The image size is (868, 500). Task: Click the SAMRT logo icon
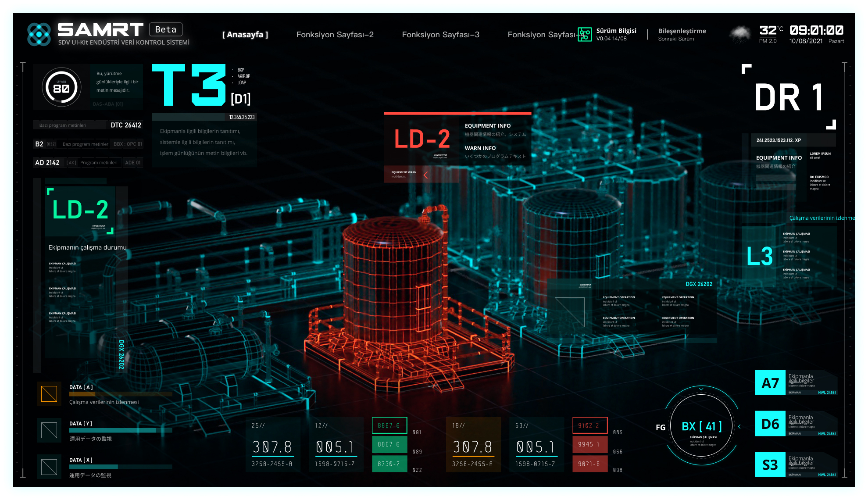[39, 34]
